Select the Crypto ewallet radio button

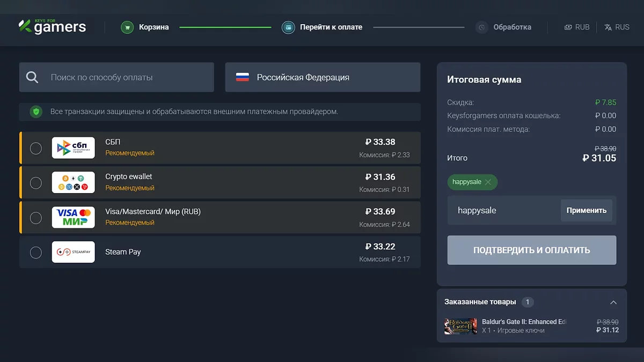pyautogui.click(x=36, y=183)
